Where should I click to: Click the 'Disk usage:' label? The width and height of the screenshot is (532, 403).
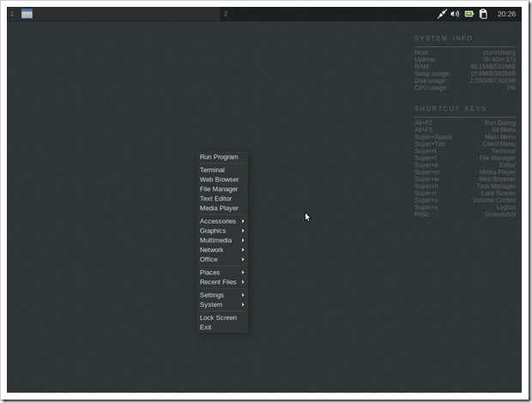click(430, 81)
